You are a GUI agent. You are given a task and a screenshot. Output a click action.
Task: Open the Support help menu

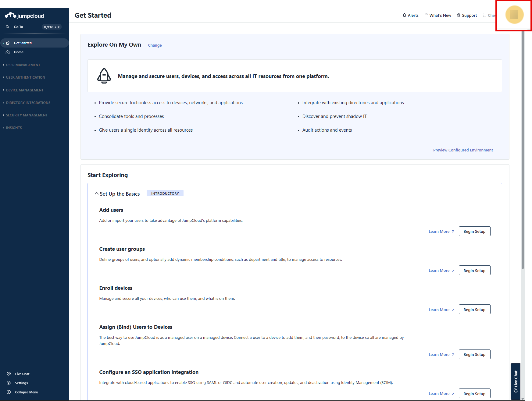tap(467, 15)
